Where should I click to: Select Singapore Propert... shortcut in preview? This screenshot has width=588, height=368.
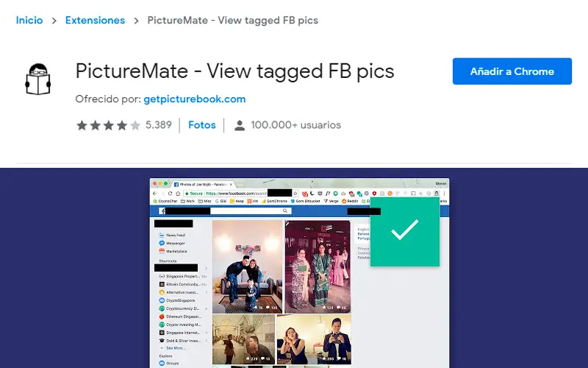coord(180,277)
